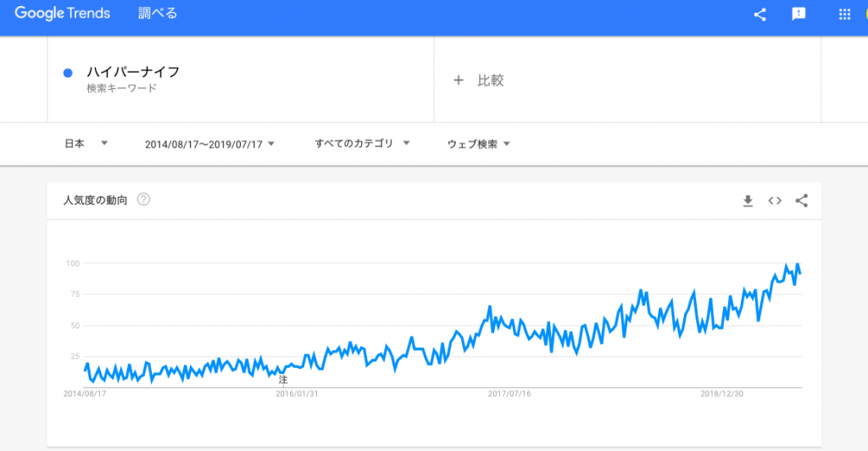Open the 調べる tab in header

158,14
